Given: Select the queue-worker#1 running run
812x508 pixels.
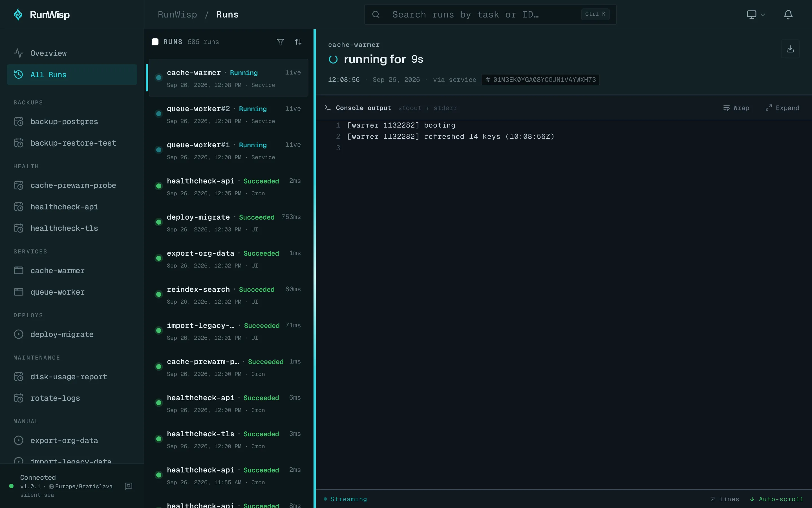Looking at the screenshot, I should (228, 150).
